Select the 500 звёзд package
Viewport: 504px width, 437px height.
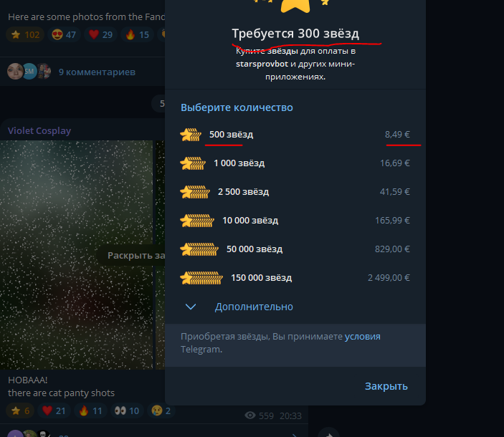[x=295, y=135]
